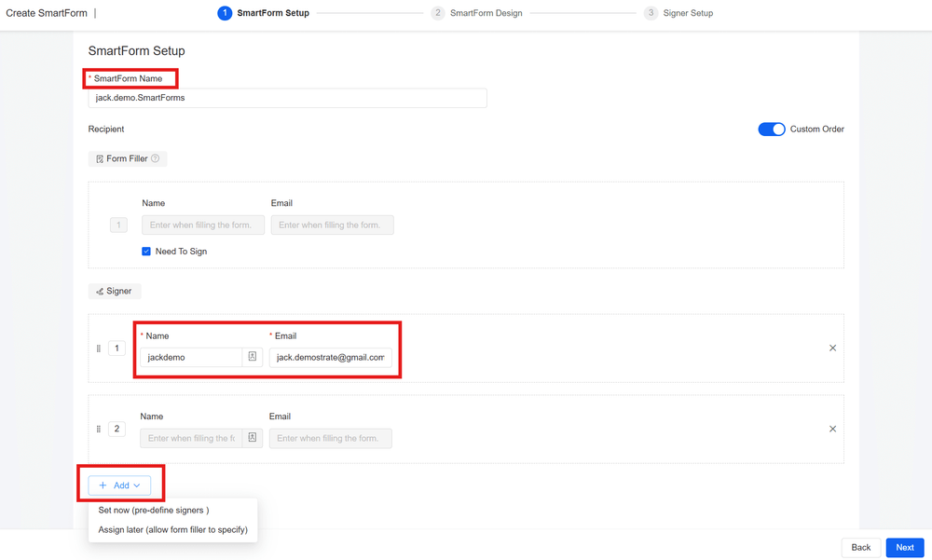The image size is (932, 560).
Task: Click the SmartForm Name input field
Action: click(x=287, y=98)
